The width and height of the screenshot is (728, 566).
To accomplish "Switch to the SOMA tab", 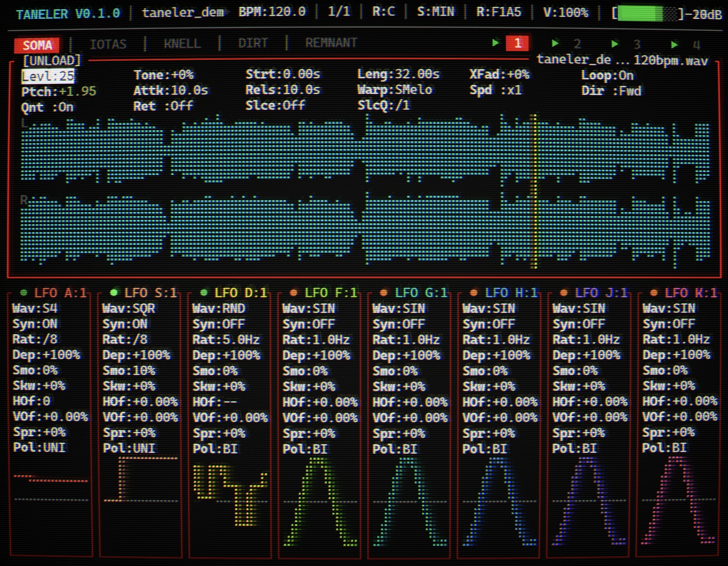I will point(37,45).
